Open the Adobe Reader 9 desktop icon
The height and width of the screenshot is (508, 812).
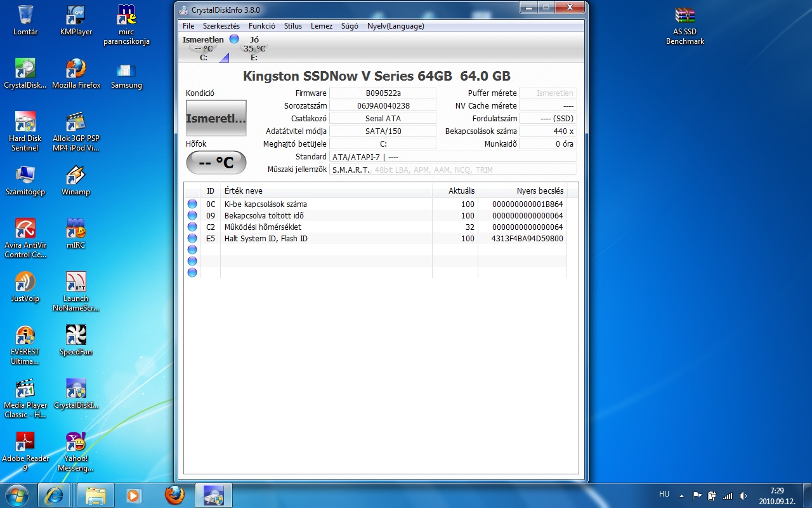(25, 451)
